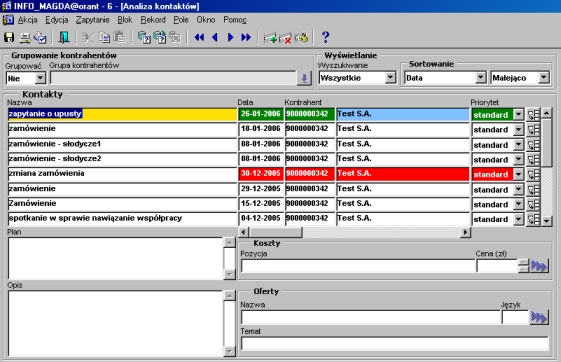The width and height of the screenshot is (561, 362).
Task: Click the date cell 15-12-2005
Action: click(261, 204)
